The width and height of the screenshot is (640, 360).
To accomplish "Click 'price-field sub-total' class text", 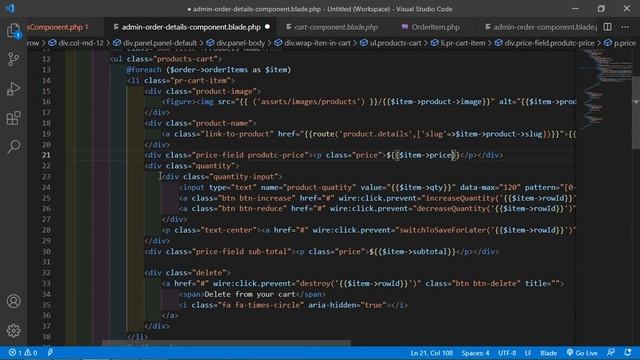I will click(242, 251).
